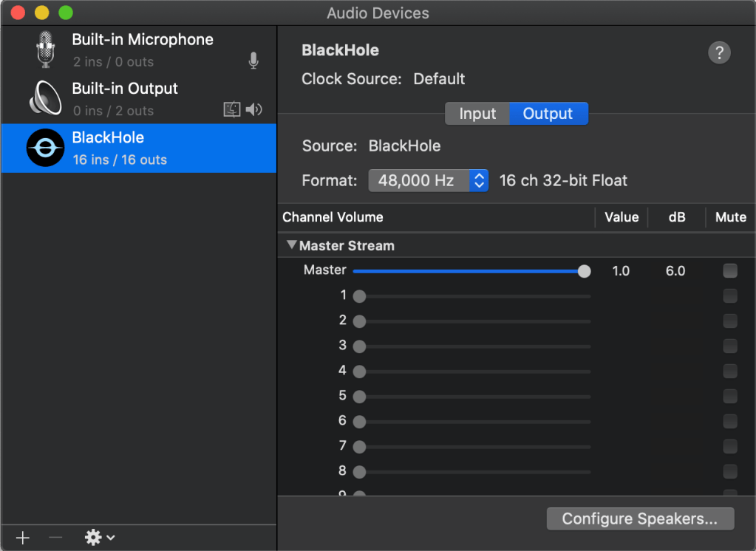Select the Output tab
Screen dimensions: 756x551
pos(548,114)
